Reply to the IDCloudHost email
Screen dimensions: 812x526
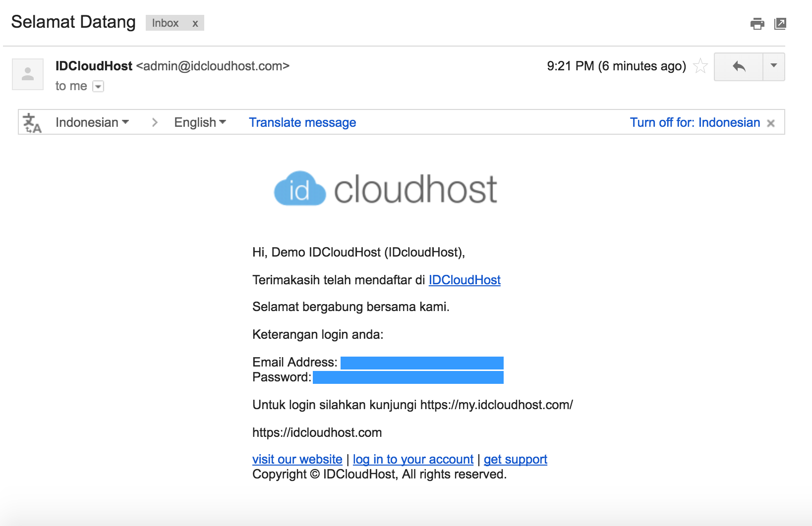click(738, 66)
